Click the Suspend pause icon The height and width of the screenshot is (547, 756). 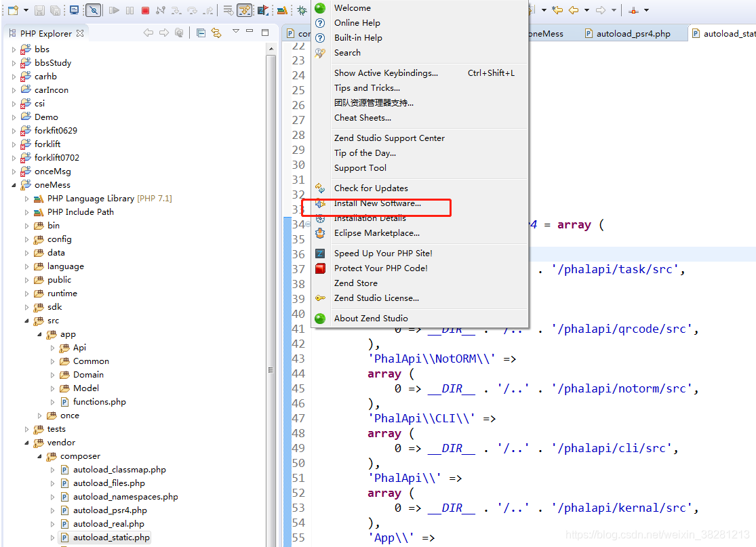click(x=130, y=10)
